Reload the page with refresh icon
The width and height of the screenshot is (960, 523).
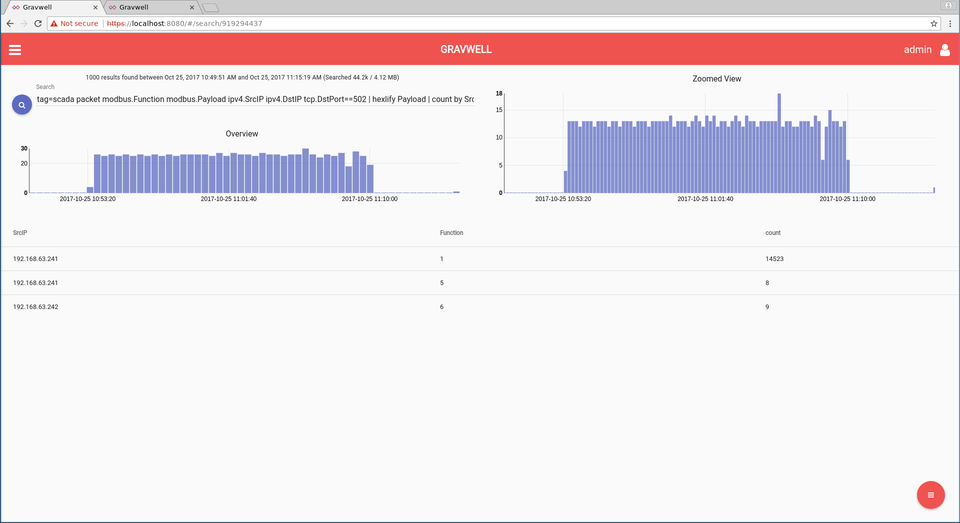click(38, 23)
